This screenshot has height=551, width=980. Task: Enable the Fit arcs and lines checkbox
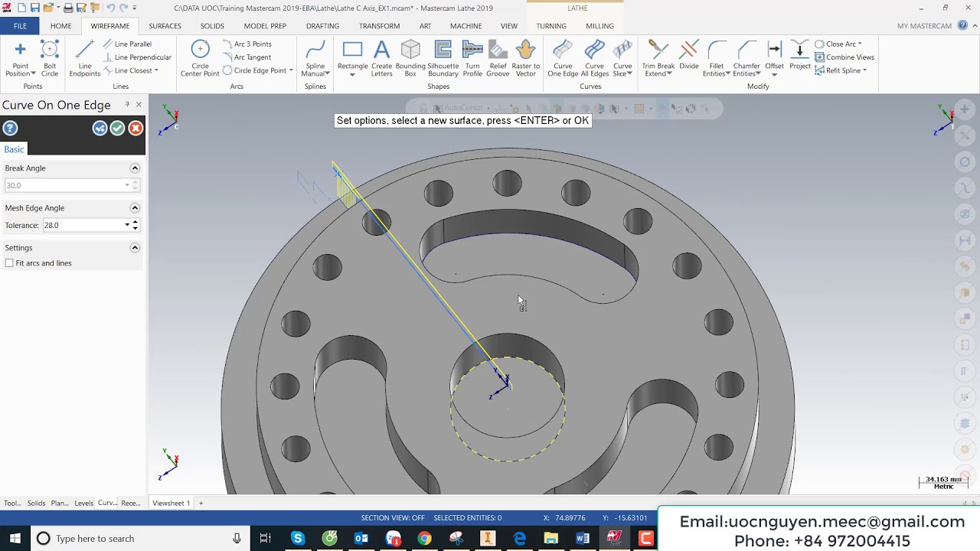tap(9, 263)
